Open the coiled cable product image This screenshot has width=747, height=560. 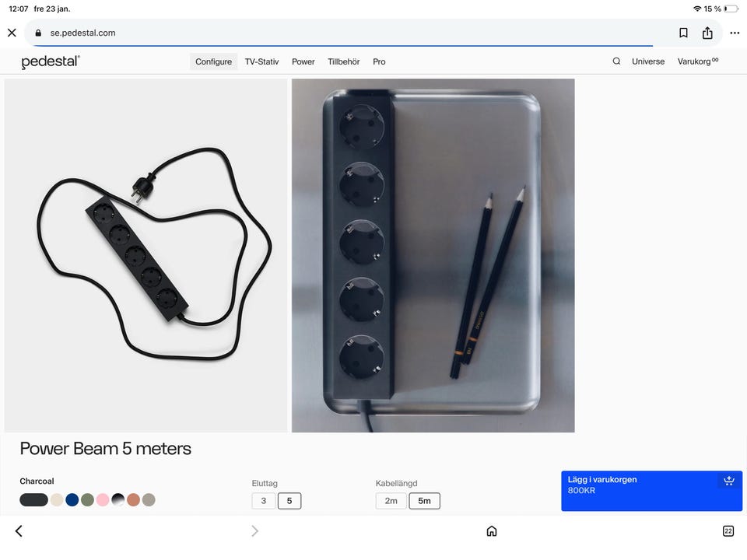coord(146,255)
